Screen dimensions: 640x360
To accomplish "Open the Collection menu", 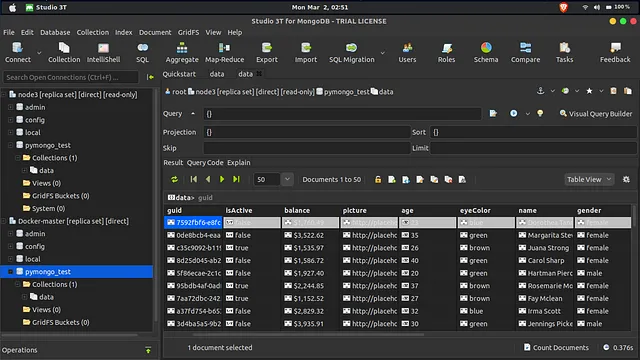I will click(93, 32).
